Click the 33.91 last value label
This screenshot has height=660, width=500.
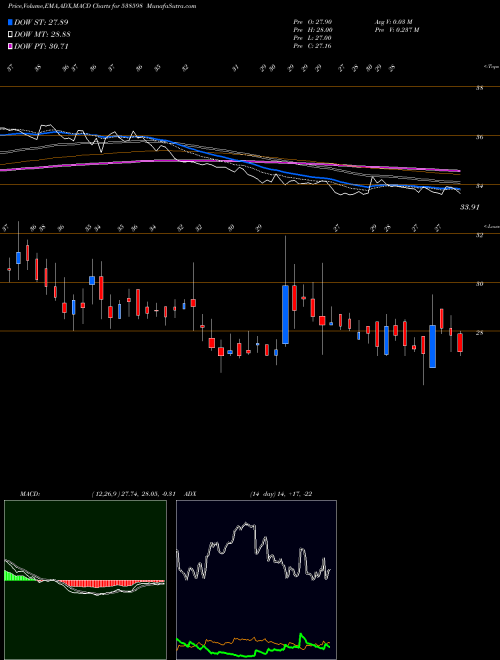(x=470, y=207)
